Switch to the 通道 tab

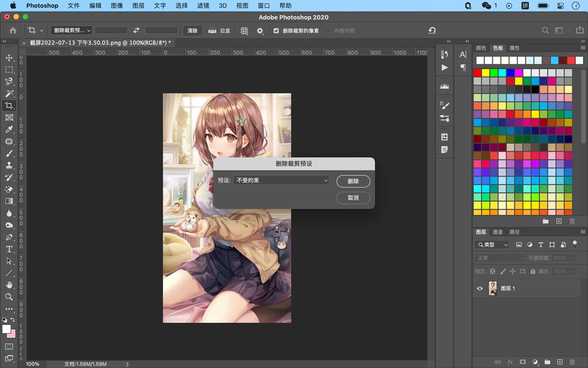click(498, 232)
